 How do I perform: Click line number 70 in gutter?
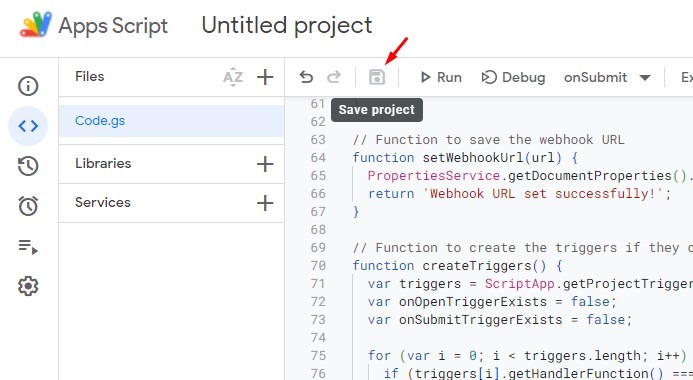(318, 266)
